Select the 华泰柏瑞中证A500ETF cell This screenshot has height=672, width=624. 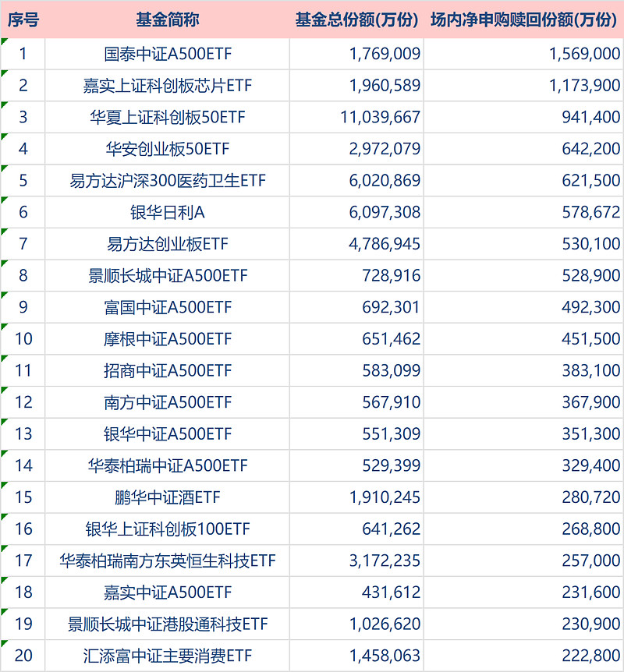(167, 466)
